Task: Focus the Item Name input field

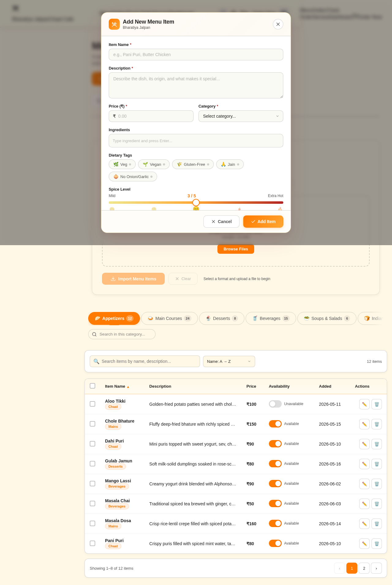Action: pyautogui.click(x=196, y=55)
